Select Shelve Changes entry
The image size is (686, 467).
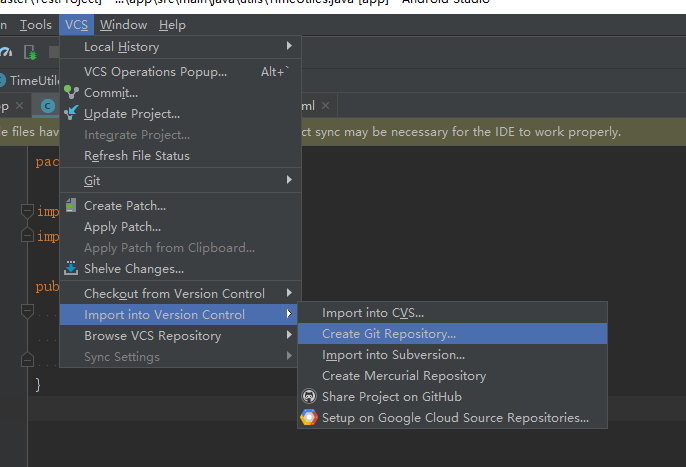click(180, 269)
